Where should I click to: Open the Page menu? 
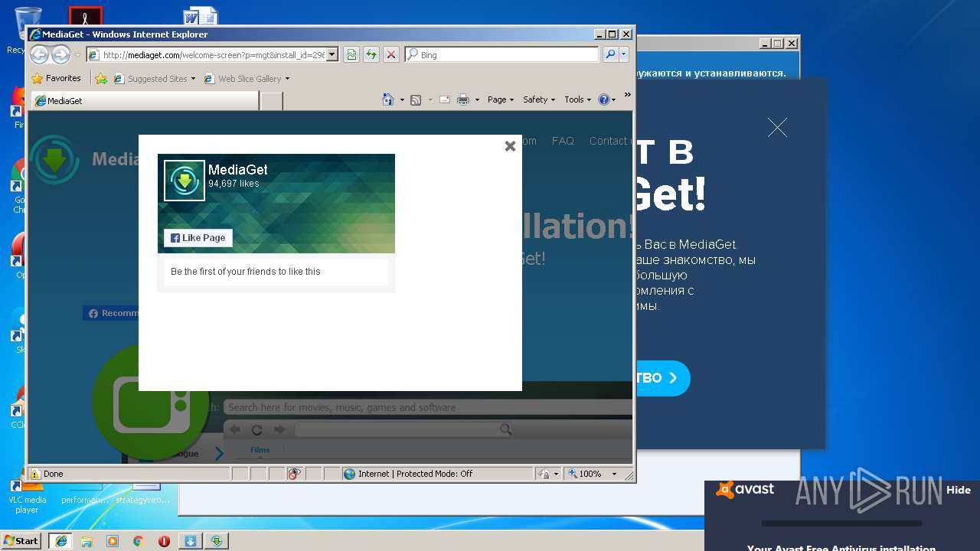(501, 99)
